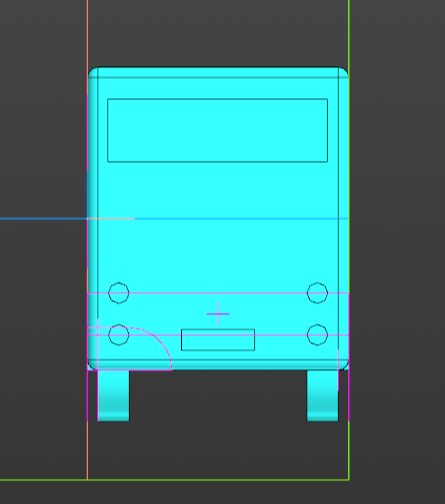Click the rounded top-right corner of body

tap(343, 72)
